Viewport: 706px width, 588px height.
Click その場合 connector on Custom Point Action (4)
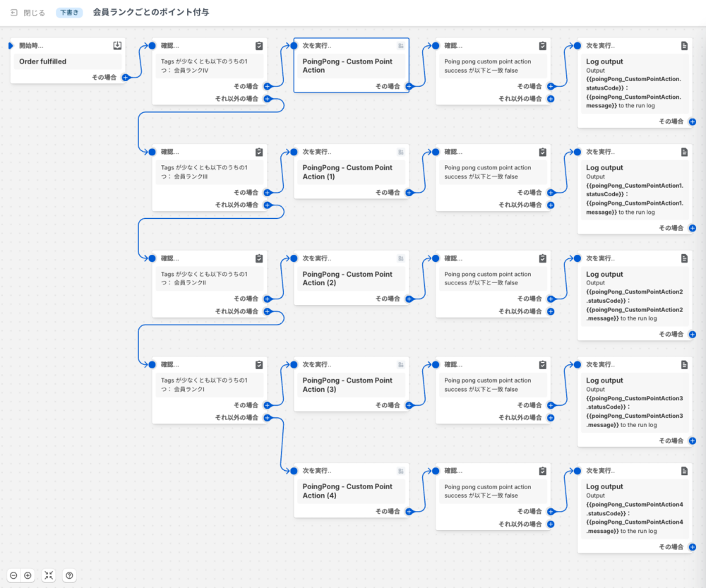tap(409, 512)
